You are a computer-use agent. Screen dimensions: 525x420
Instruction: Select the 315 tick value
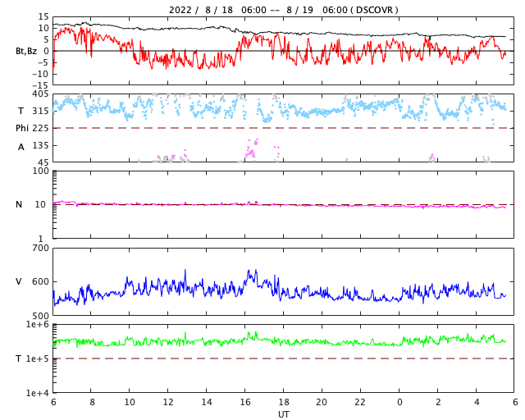click(x=40, y=111)
